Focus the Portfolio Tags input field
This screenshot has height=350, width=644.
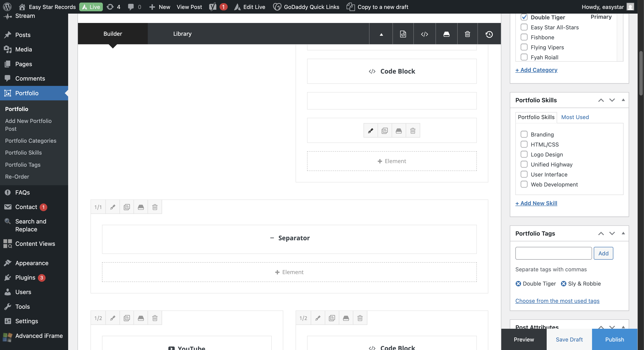tap(553, 253)
